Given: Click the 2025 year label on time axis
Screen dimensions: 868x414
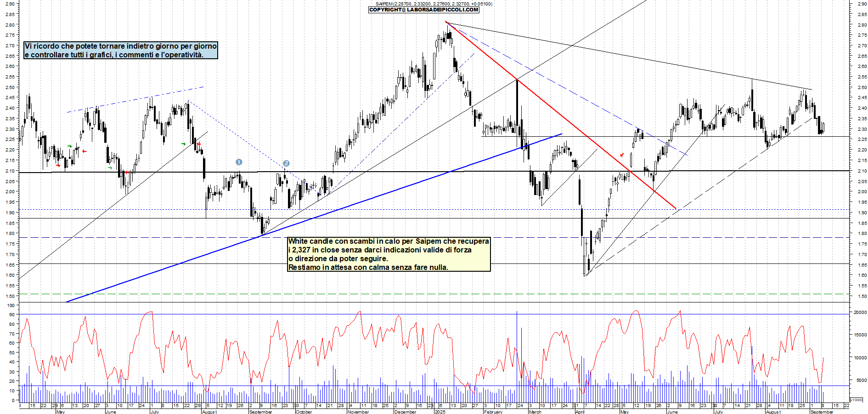Looking at the screenshot, I should tap(440, 412).
